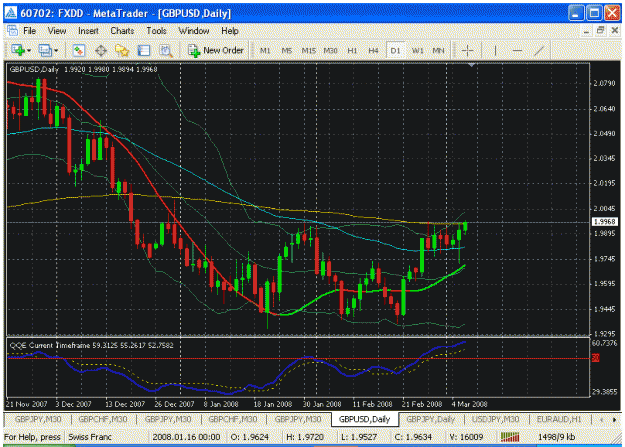This screenshot has width=625, height=447.
Task: Expand the New Chart dropdown arrow
Action: point(29,51)
